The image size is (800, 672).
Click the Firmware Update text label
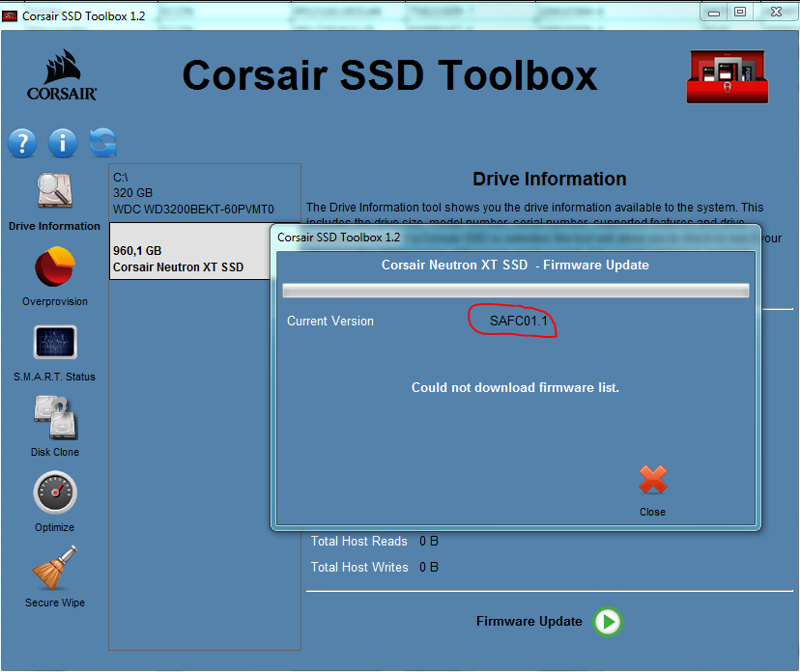click(529, 621)
